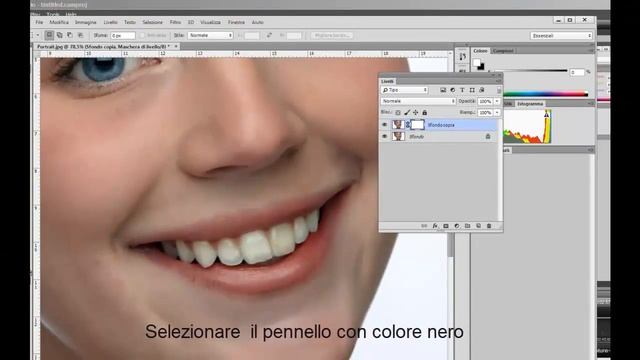The width and height of the screenshot is (640, 360).
Task: Toggle layer filter switch in Livelli
Action: 499,90
